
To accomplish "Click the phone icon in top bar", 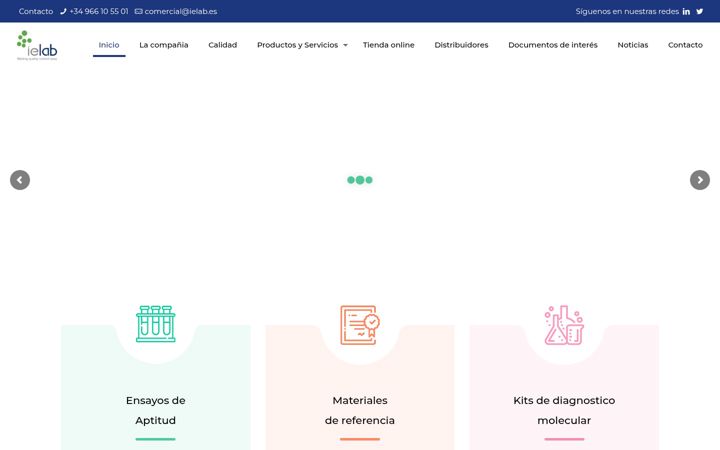I will click(x=63, y=11).
